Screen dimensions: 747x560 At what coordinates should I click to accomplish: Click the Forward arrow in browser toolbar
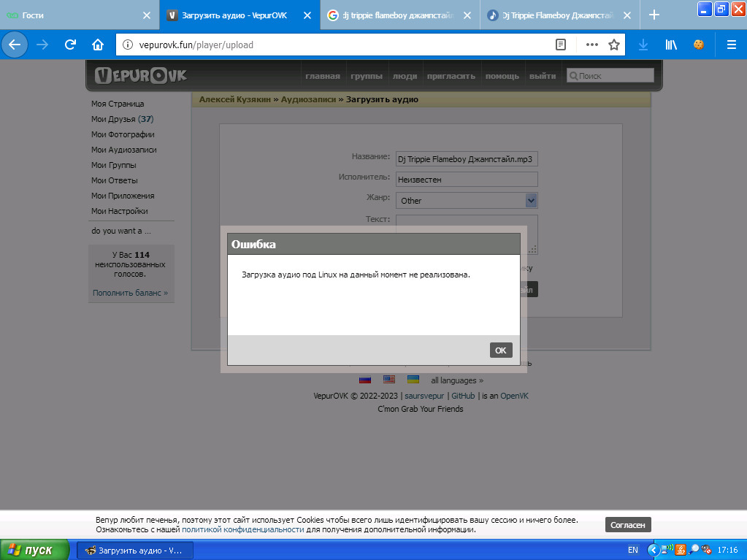42,45
